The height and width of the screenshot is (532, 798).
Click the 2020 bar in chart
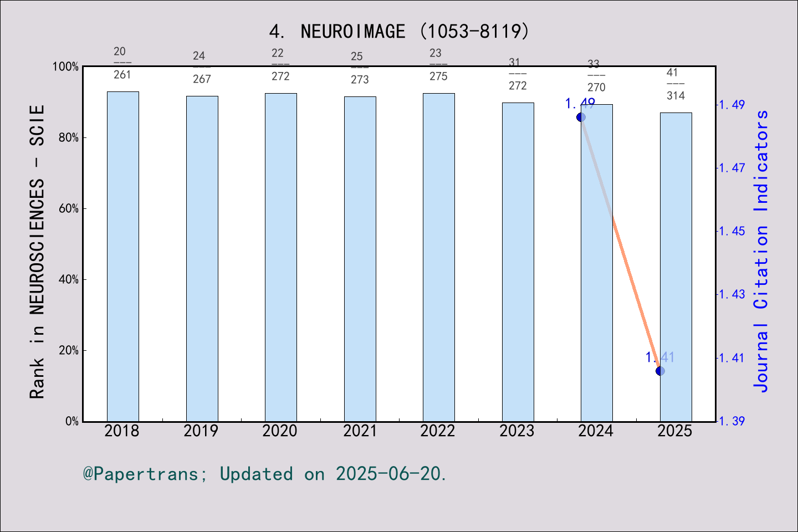pos(281,258)
